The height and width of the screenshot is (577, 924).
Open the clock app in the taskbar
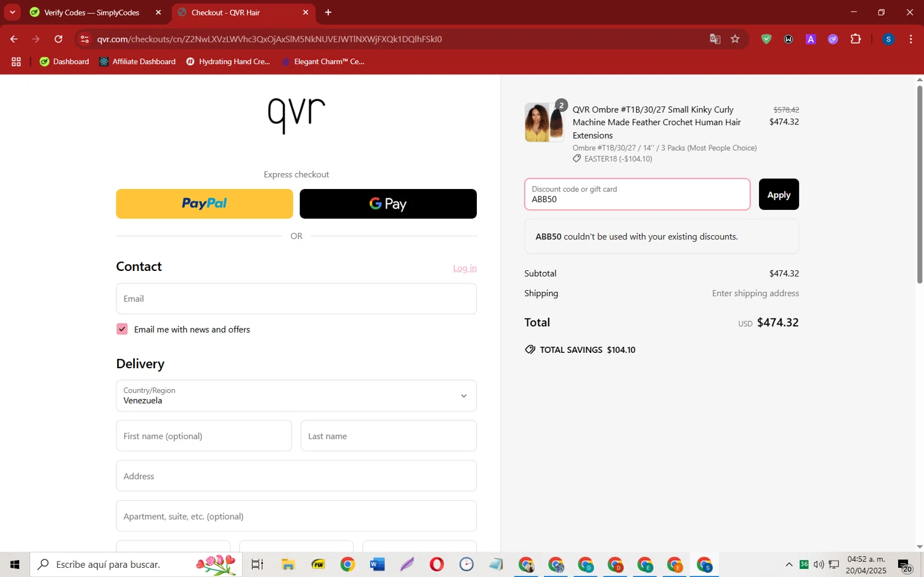[x=466, y=564]
